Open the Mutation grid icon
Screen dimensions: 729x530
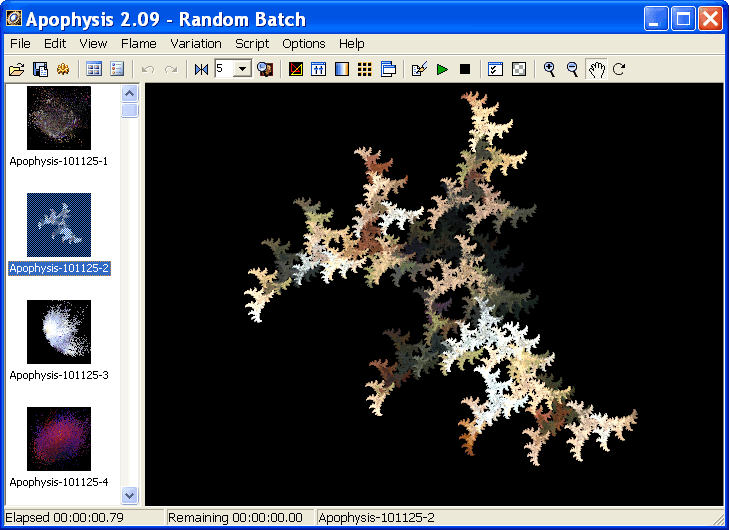[365, 70]
